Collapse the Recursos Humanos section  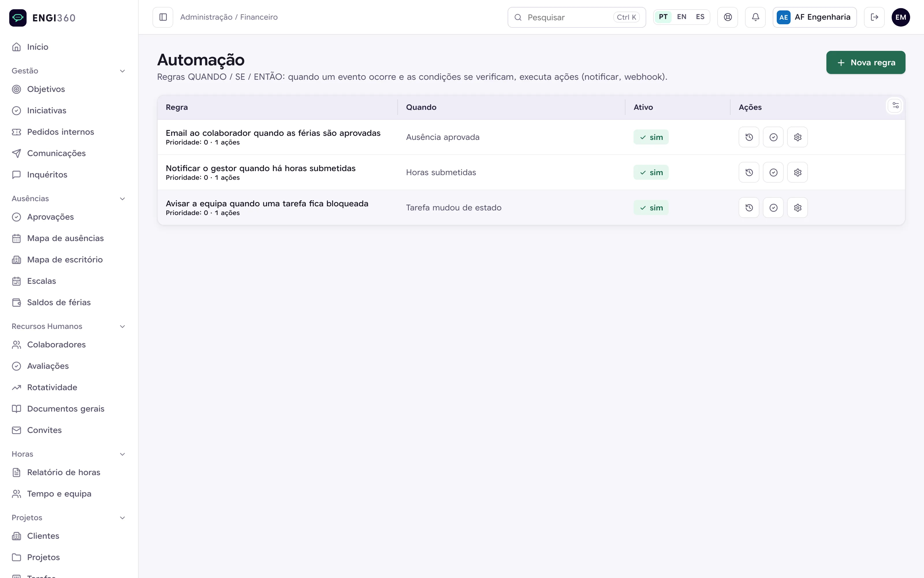click(x=69, y=326)
